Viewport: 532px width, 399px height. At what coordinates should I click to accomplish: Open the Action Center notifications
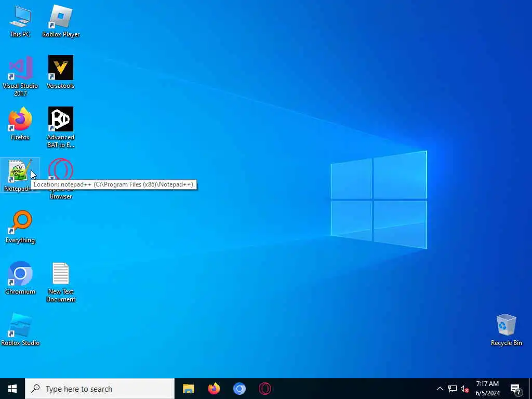516,389
